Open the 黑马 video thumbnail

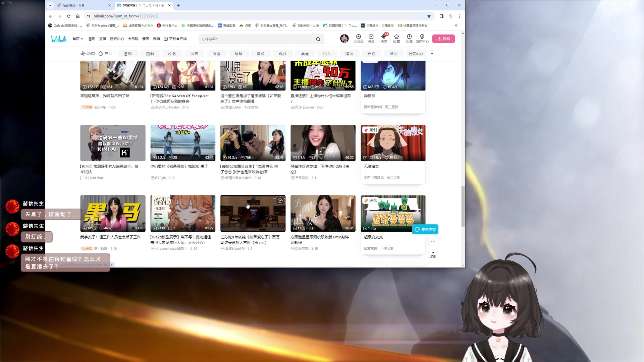[x=113, y=214]
